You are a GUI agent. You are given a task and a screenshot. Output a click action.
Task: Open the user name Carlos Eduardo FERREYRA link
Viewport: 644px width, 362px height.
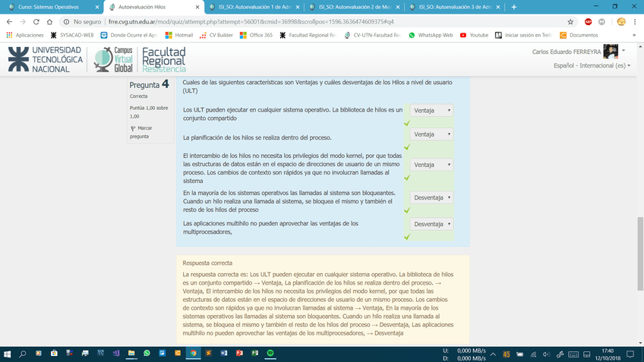[567, 52]
